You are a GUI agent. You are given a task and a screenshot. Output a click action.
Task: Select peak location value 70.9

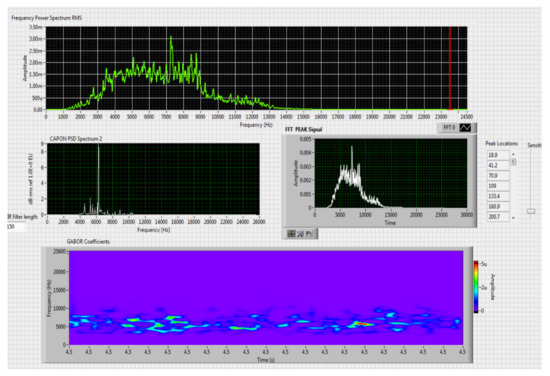[x=498, y=175]
